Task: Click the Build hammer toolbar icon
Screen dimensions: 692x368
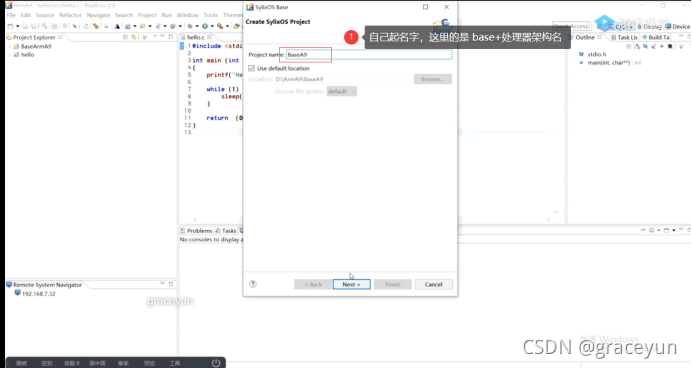Action: pos(44,26)
